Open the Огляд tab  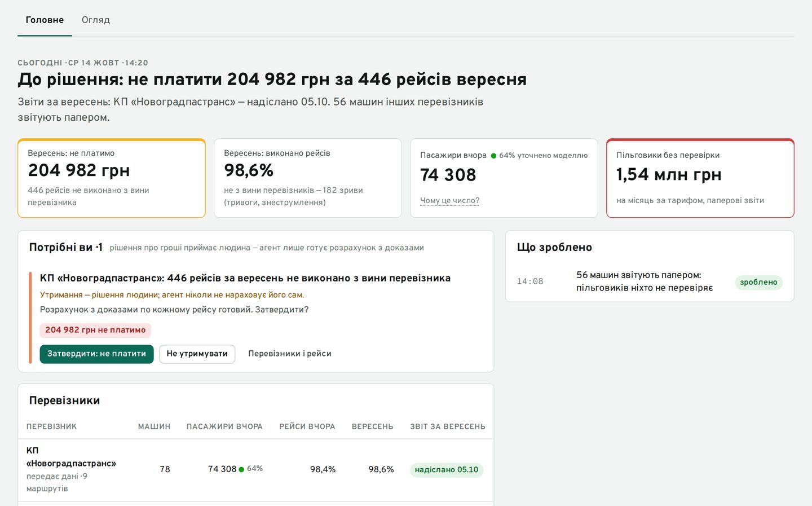[x=96, y=20]
